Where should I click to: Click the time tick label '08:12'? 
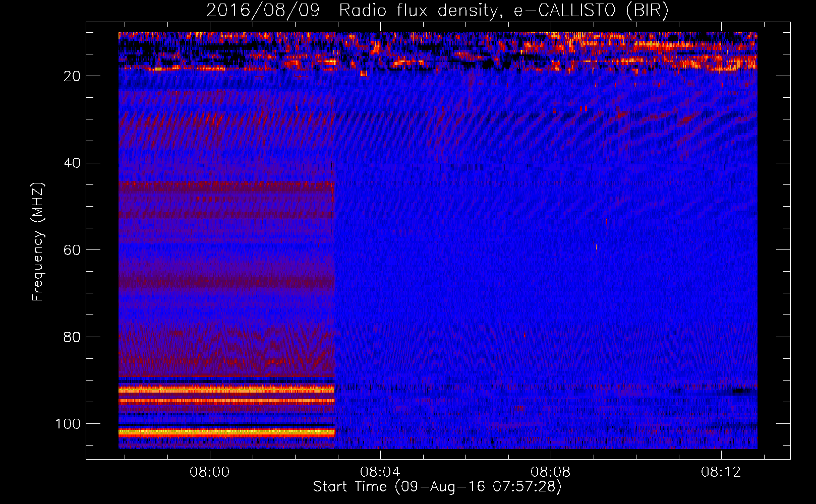pyautogui.click(x=721, y=472)
